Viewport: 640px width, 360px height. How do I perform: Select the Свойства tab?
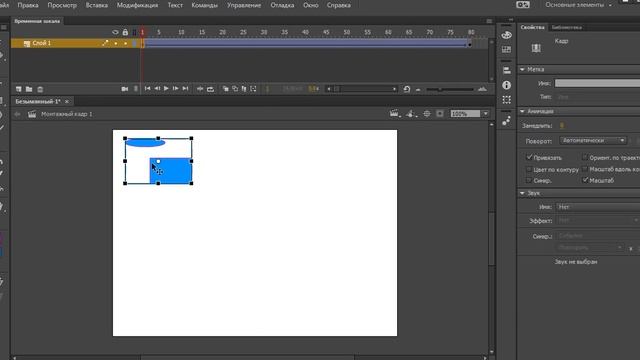click(x=532, y=27)
